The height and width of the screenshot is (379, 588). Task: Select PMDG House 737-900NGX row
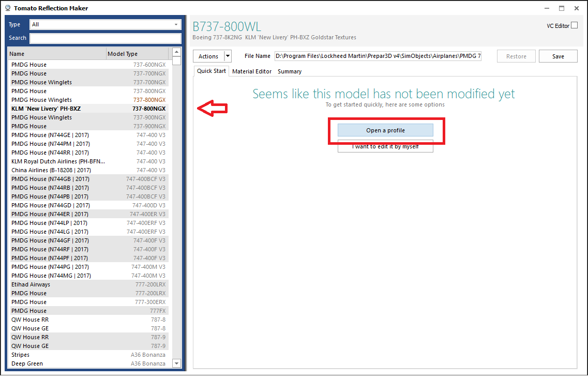[x=88, y=126]
